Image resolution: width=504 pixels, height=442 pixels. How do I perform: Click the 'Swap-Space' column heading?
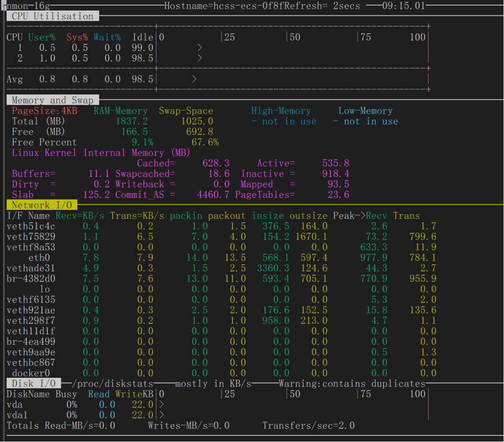click(186, 111)
